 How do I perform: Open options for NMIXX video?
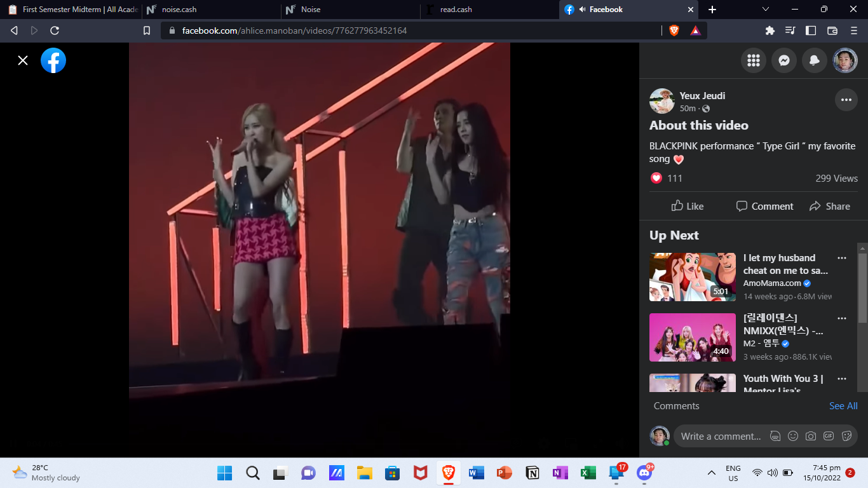pyautogui.click(x=842, y=318)
